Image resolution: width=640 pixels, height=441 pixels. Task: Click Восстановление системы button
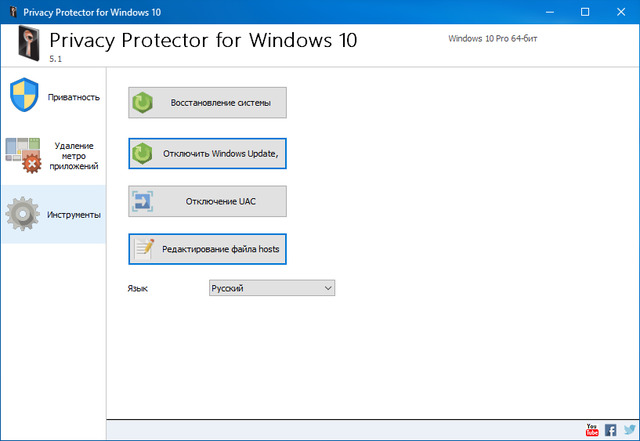(x=207, y=102)
